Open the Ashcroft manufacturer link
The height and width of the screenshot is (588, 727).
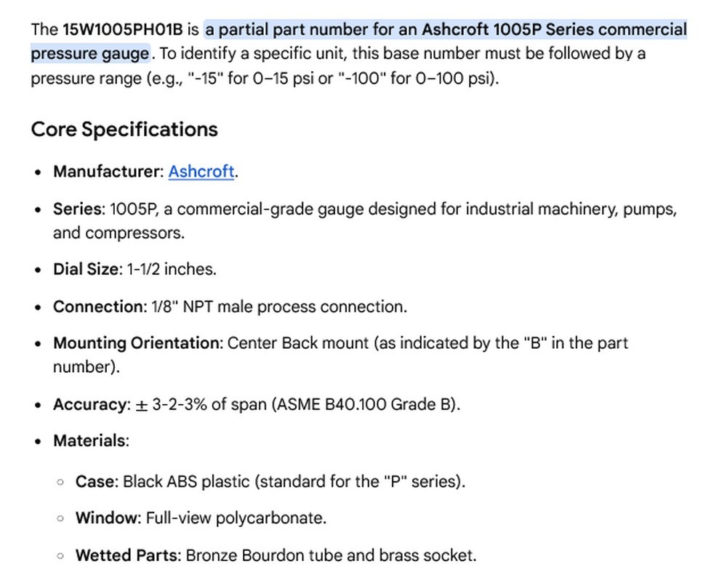201,172
